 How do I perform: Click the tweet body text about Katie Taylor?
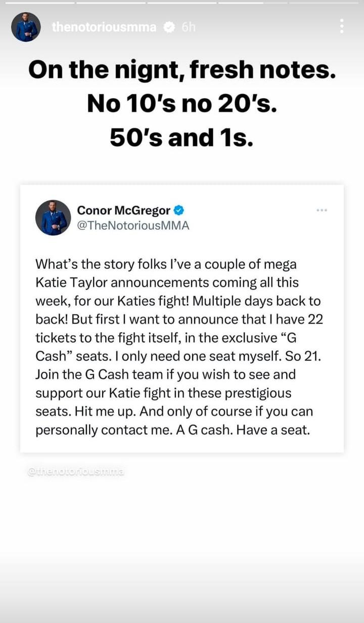point(179,347)
